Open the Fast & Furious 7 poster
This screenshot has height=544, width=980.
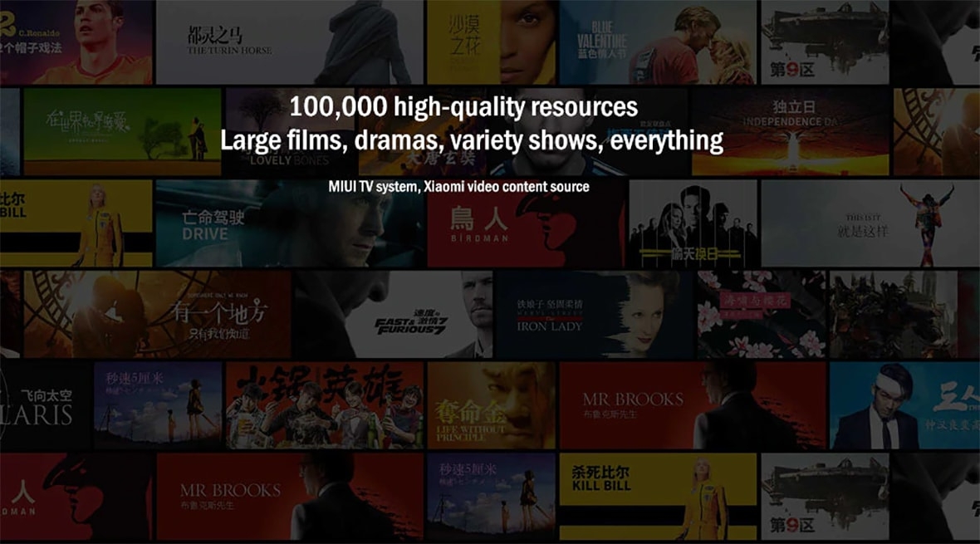click(x=393, y=315)
